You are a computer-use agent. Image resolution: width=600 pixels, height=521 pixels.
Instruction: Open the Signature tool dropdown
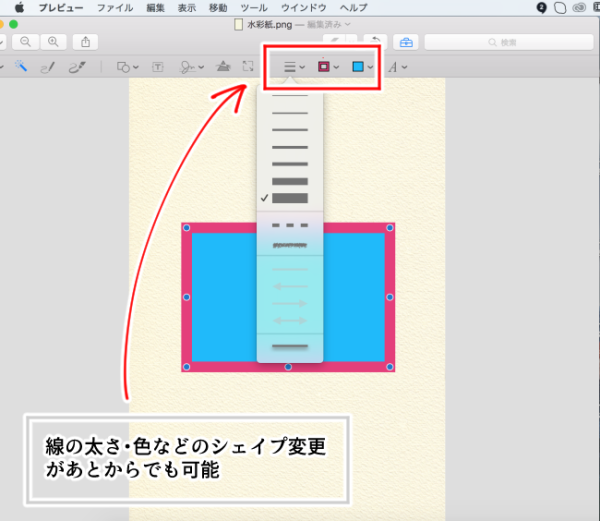pyautogui.click(x=191, y=67)
